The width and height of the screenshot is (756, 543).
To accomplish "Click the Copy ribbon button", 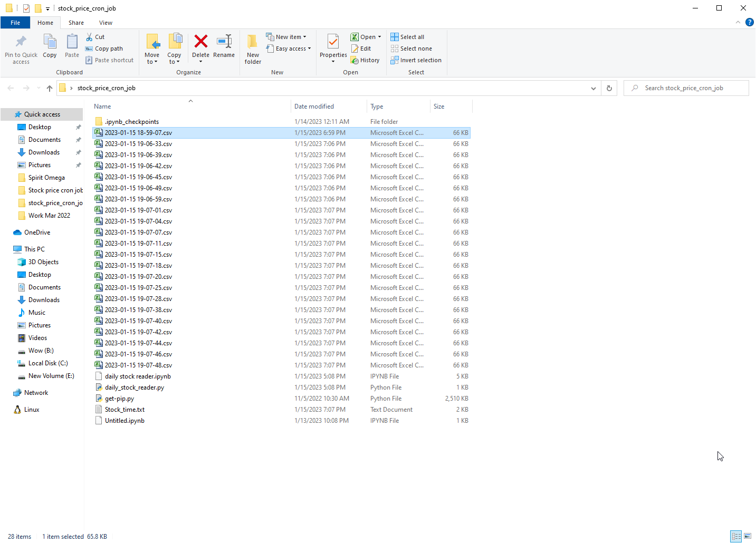I will tap(50, 46).
